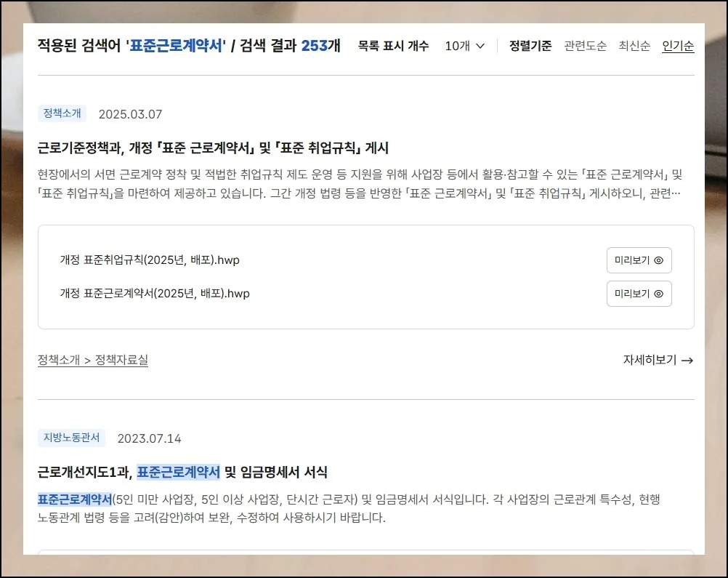Preview the 개정 표준취업규칙 HWP file

tap(639, 260)
